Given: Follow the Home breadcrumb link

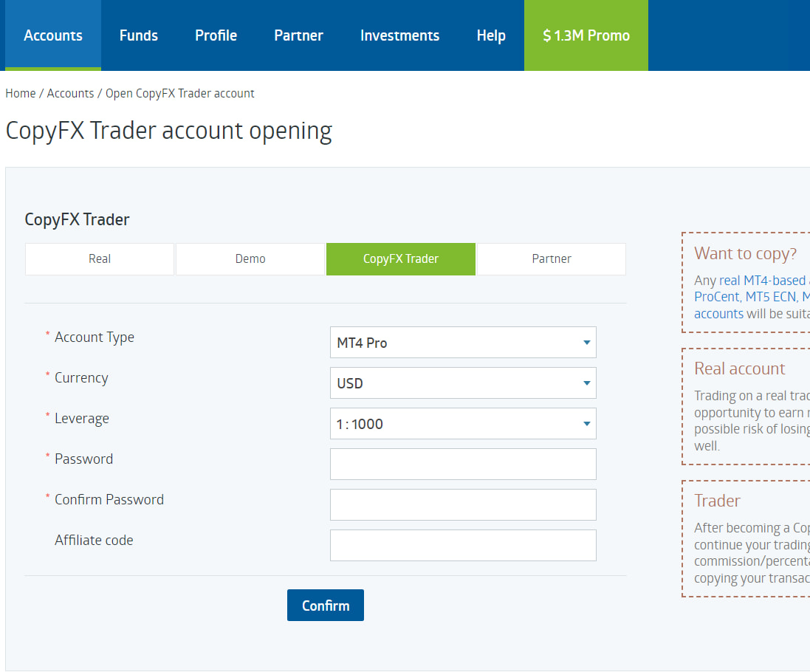Looking at the screenshot, I should [21, 94].
